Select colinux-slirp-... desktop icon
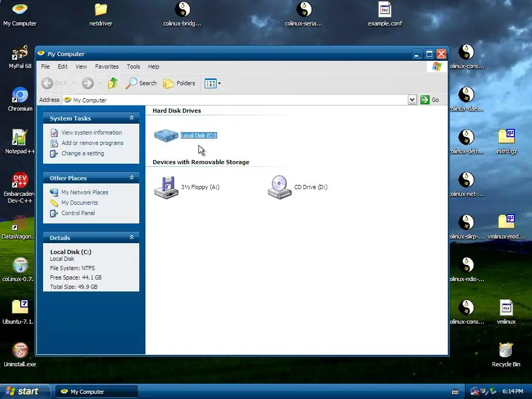 click(x=467, y=227)
